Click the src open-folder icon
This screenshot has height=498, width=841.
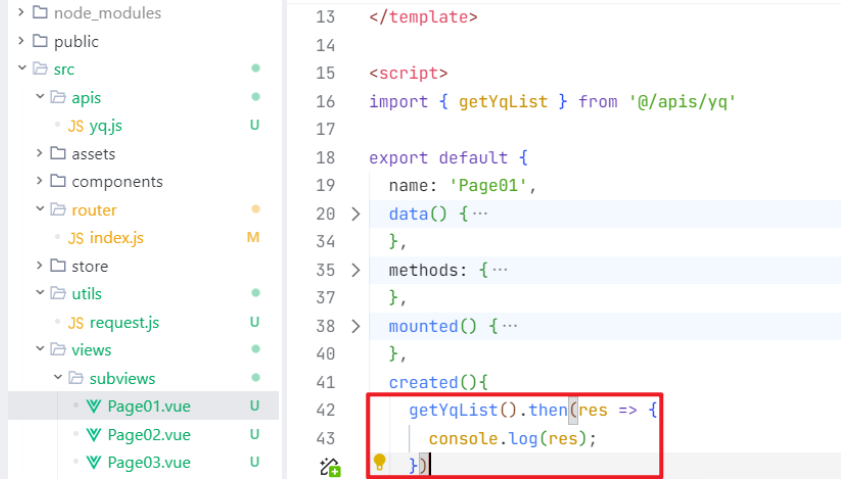click(40, 68)
